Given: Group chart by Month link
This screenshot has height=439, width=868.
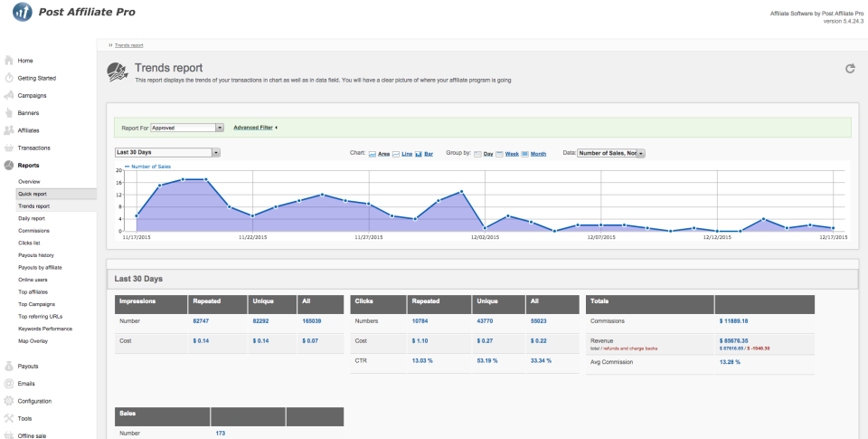Looking at the screenshot, I should [538, 154].
